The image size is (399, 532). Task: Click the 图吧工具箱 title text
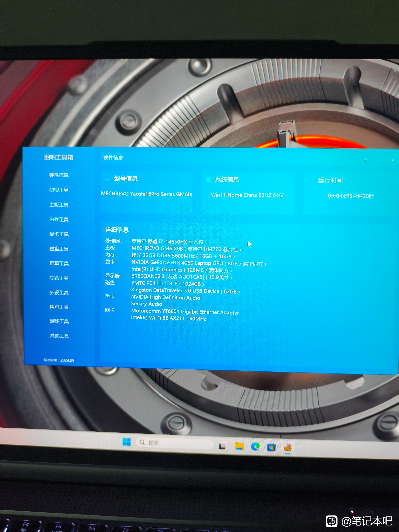coord(59,158)
